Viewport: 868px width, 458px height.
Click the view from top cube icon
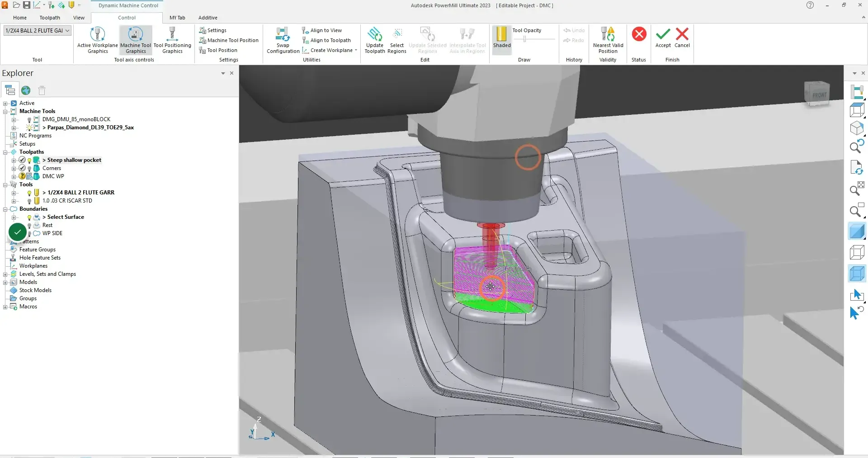pyautogui.click(x=857, y=110)
